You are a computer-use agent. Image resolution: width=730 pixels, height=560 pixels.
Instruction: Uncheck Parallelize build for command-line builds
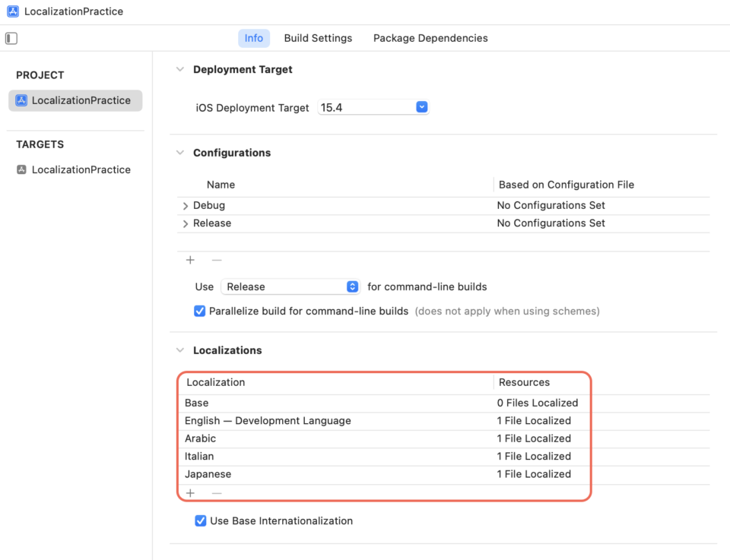[x=198, y=311]
